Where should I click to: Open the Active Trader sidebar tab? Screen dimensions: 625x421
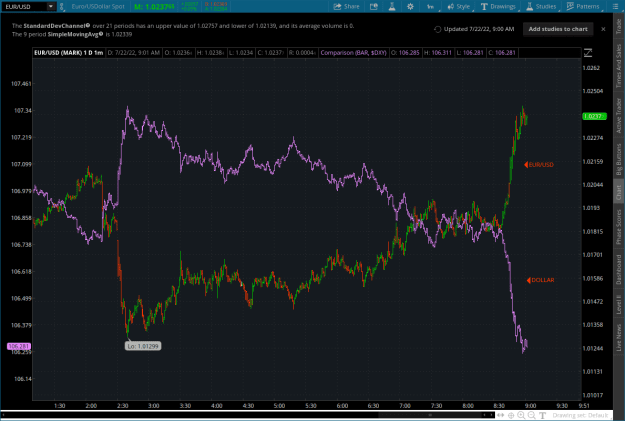[x=619, y=115]
